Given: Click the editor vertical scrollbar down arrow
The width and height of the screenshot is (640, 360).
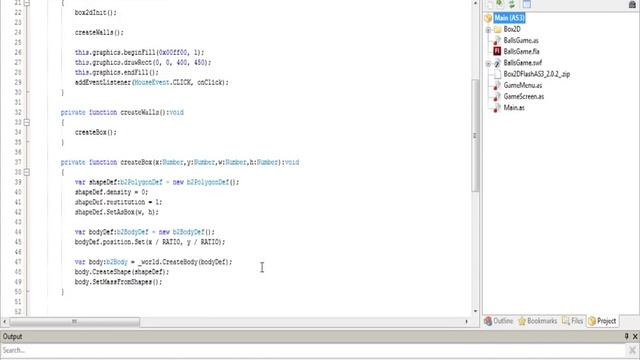Looking at the screenshot, I should [475, 311].
